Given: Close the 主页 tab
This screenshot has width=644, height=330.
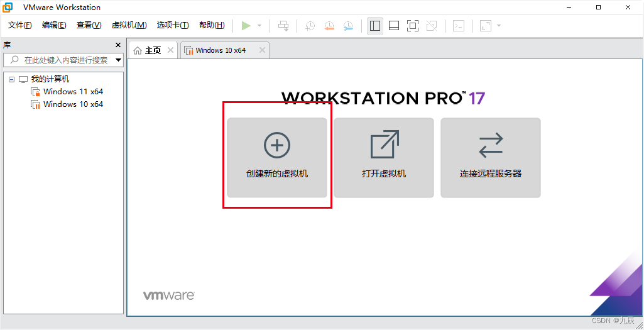Looking at the screenshot, I should click(171, 50).
